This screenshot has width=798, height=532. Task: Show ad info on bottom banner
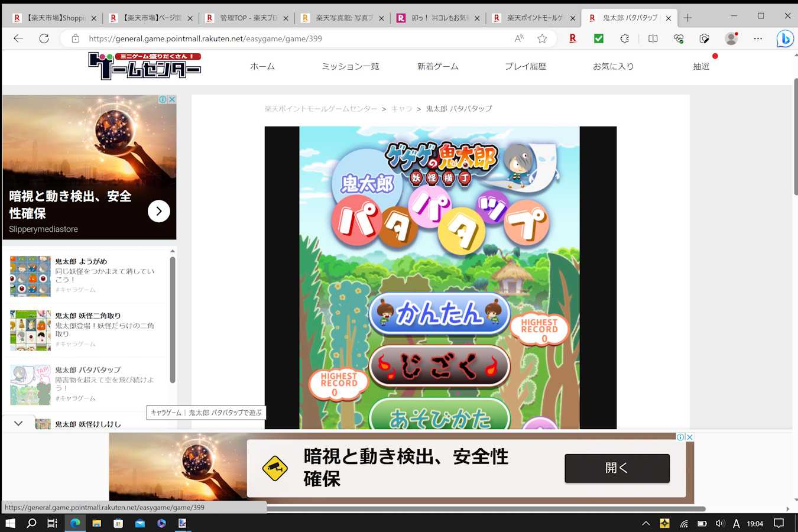680,437
